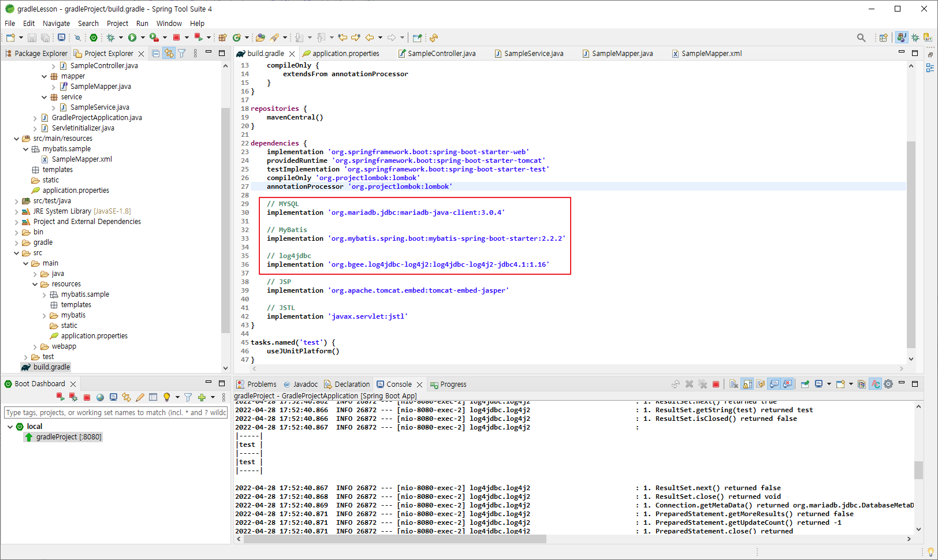Close the build.gradle editor tab

[x=292, y=54]
